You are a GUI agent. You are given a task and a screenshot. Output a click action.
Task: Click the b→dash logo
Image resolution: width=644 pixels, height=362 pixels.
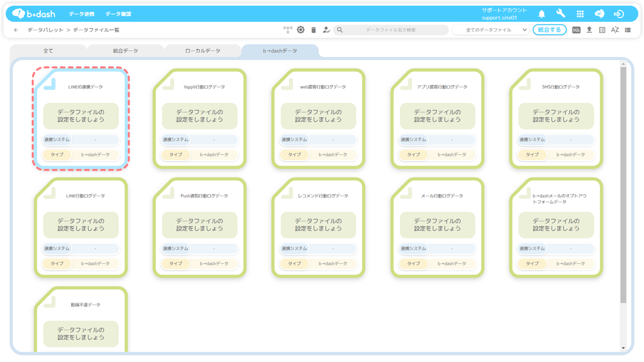point(34,14)
